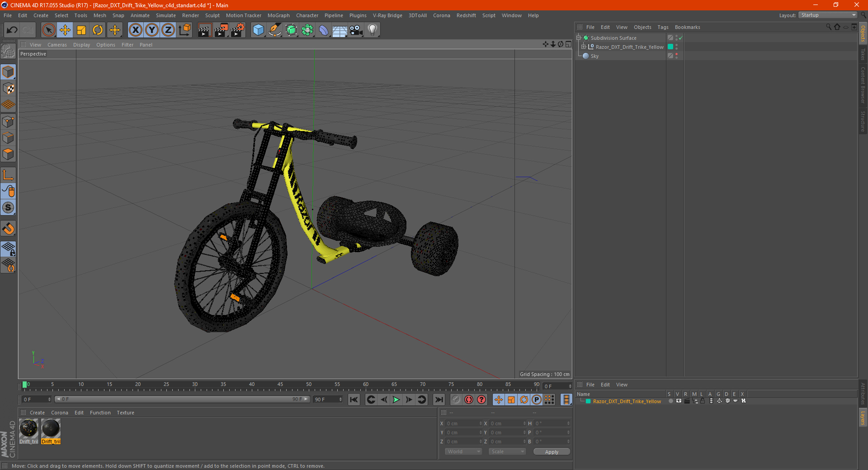Play the animation forward
The width and height of the screenshot is (868, 470).
[x=396, y=399]
